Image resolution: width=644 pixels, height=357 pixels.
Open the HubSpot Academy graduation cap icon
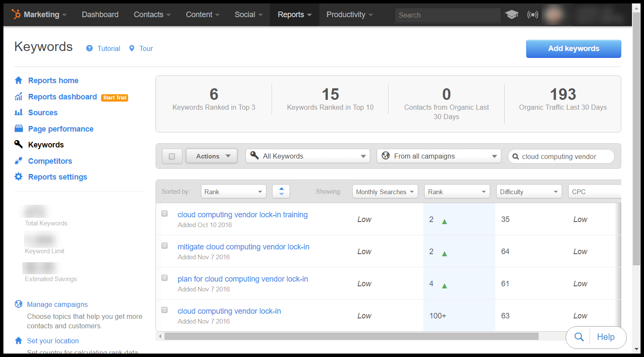(512, 15)
